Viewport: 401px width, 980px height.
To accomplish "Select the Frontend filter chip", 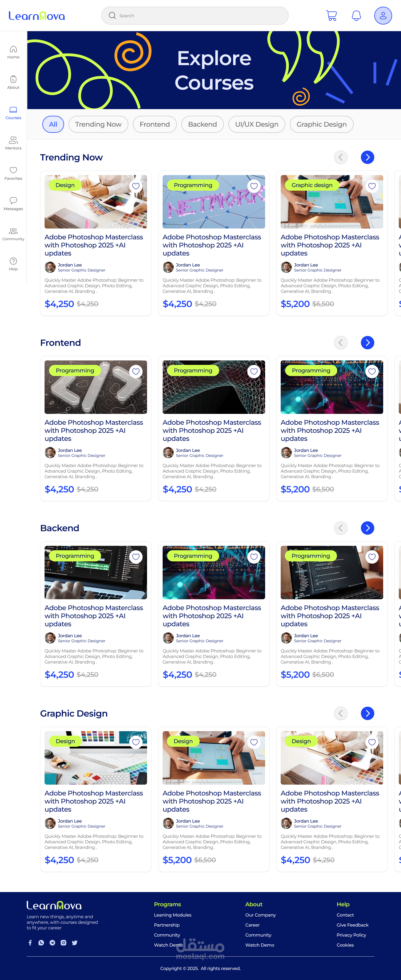I will (155, 124).
